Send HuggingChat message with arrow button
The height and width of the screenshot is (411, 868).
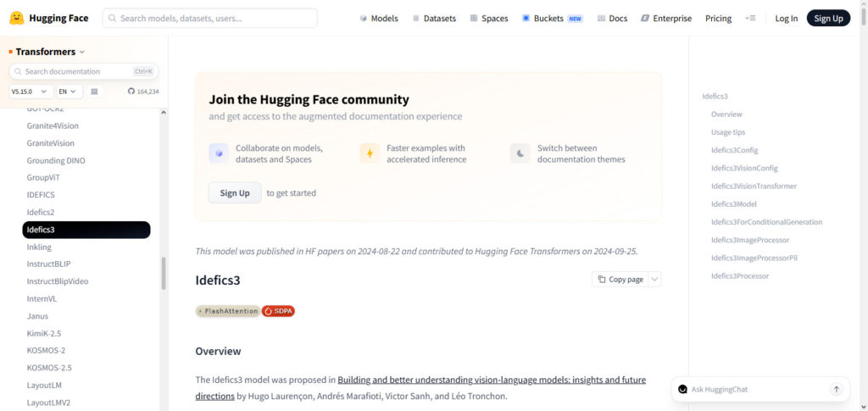click(x=836, y=390)
